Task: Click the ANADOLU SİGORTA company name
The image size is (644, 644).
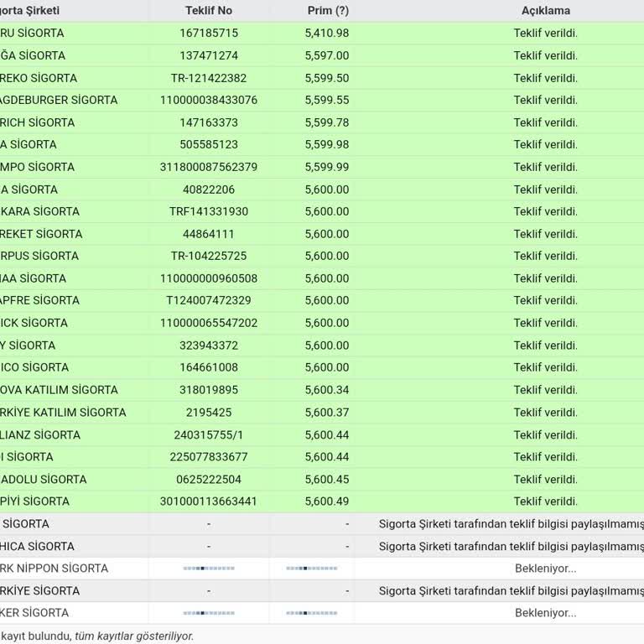Action: (x=43, y=480)
